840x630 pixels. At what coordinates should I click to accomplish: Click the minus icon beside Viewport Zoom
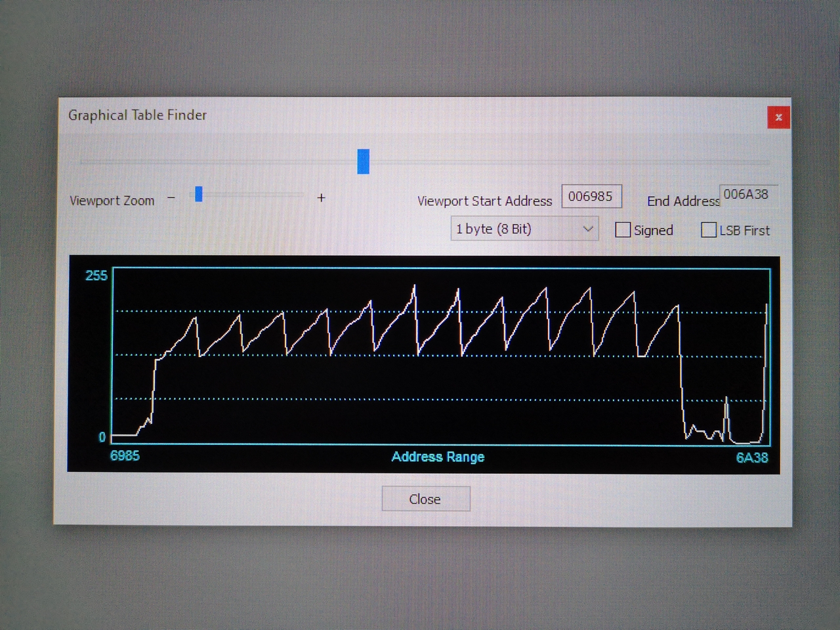pos(171,198)
